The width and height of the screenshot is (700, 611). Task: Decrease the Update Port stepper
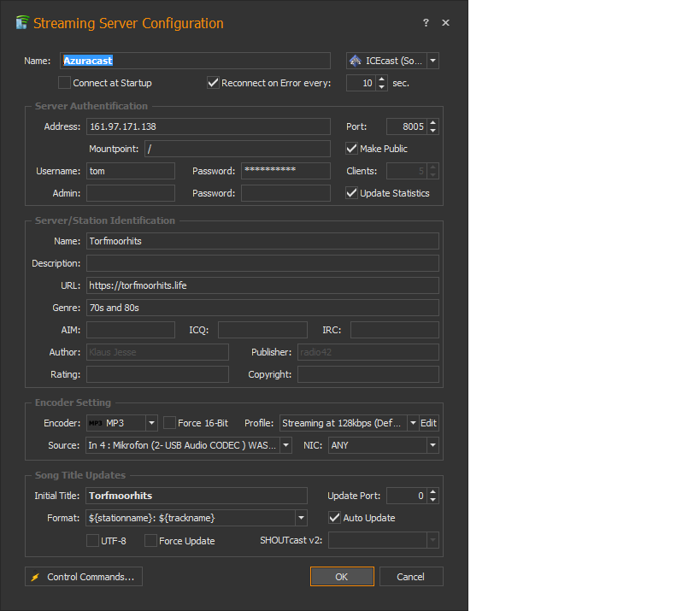(x=433, y=499)
